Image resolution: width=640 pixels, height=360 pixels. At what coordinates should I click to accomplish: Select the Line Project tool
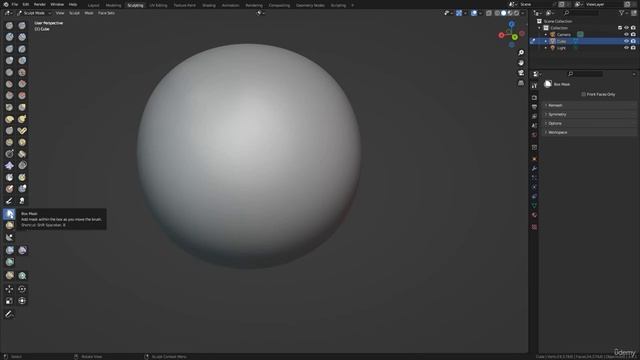(x=9, y=237)
